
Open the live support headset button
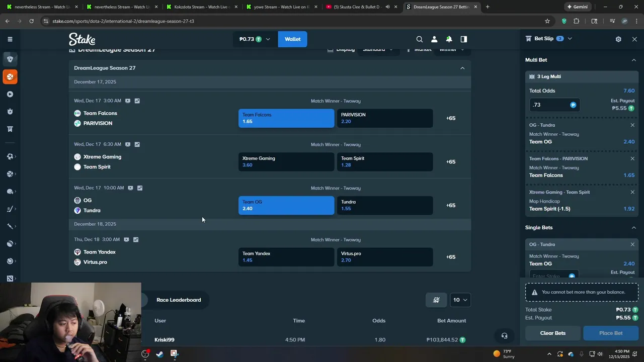[504, 336]
